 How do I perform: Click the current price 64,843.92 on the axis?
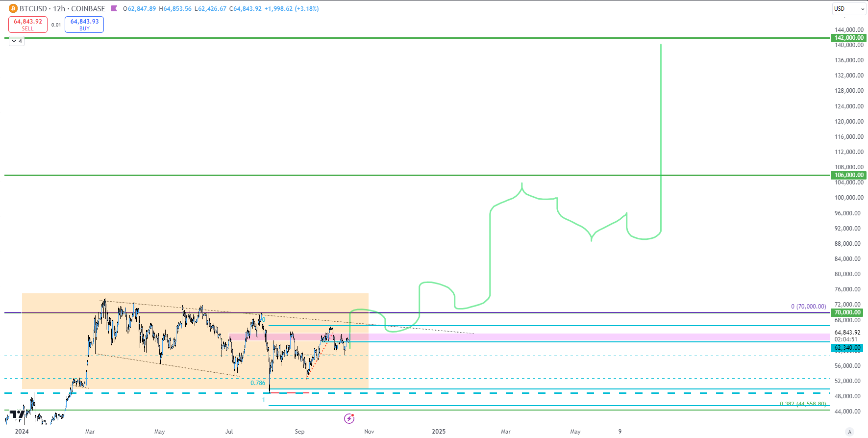[x=847, y=333]
